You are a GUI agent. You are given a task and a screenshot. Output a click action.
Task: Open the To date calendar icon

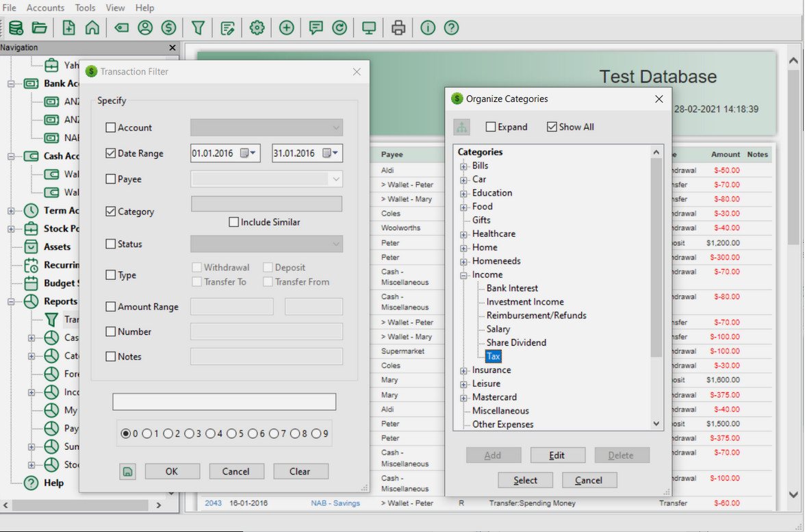click(330, 153)
